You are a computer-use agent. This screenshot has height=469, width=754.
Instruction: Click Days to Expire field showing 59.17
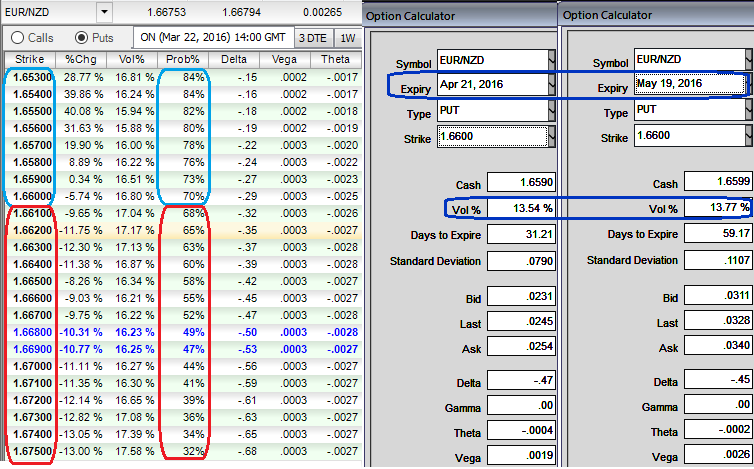pyautogui.click(x=716, y=235)
